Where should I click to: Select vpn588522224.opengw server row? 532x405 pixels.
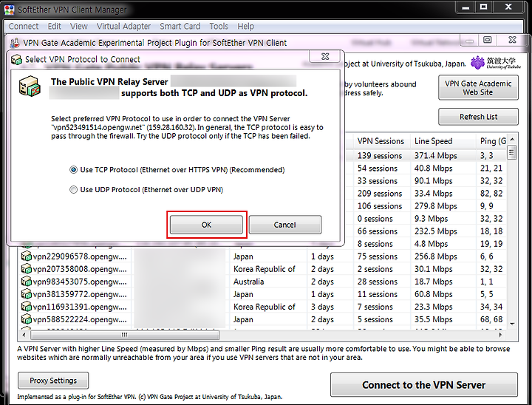tap(263, 319)
